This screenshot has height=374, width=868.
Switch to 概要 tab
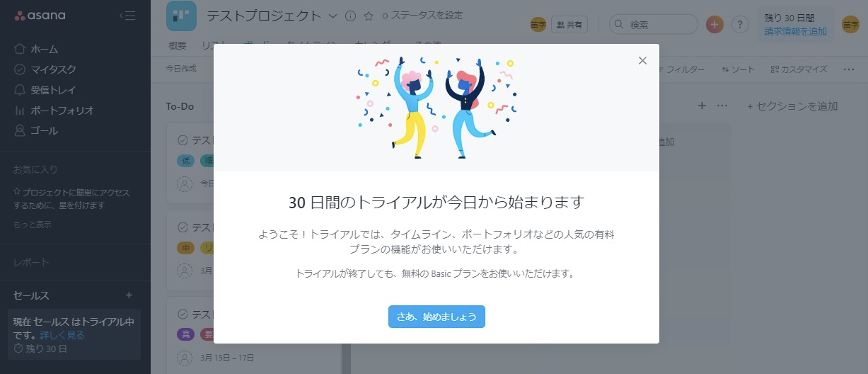(178, 45)
